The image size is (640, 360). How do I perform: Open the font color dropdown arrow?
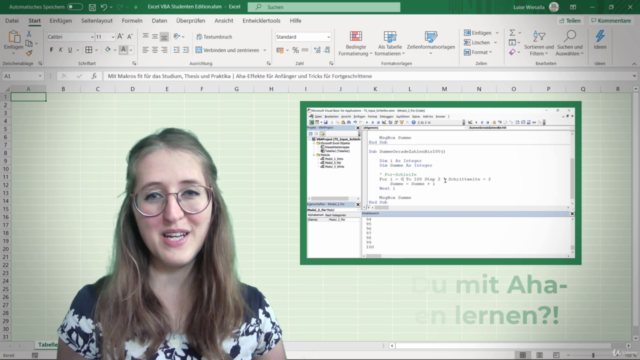pos(131,50)
